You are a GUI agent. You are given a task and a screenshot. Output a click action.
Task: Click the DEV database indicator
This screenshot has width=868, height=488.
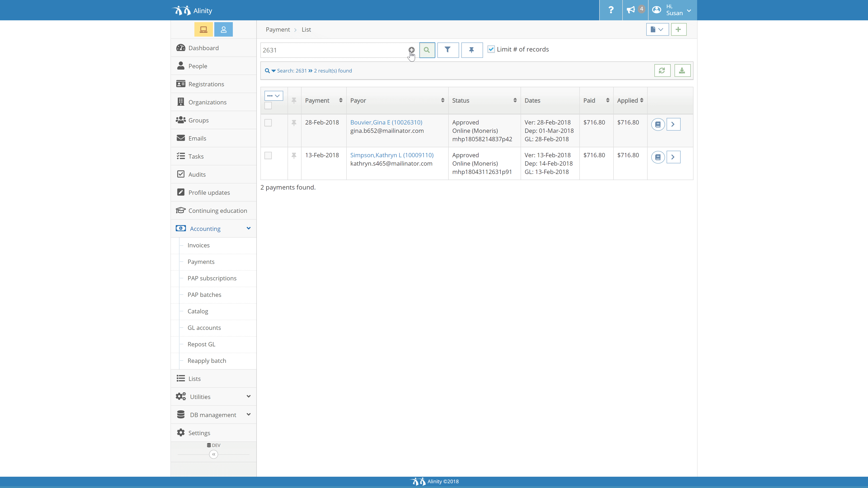214,445
